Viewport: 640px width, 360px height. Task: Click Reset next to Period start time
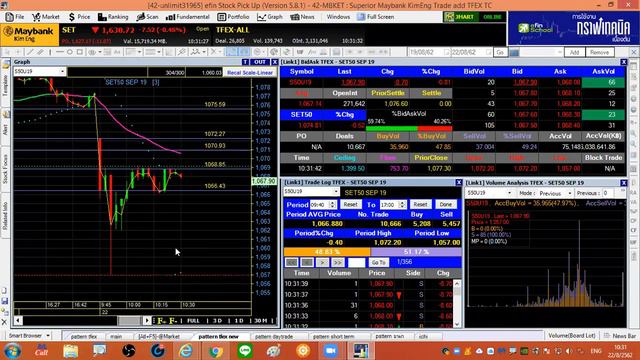coord(350,204)
